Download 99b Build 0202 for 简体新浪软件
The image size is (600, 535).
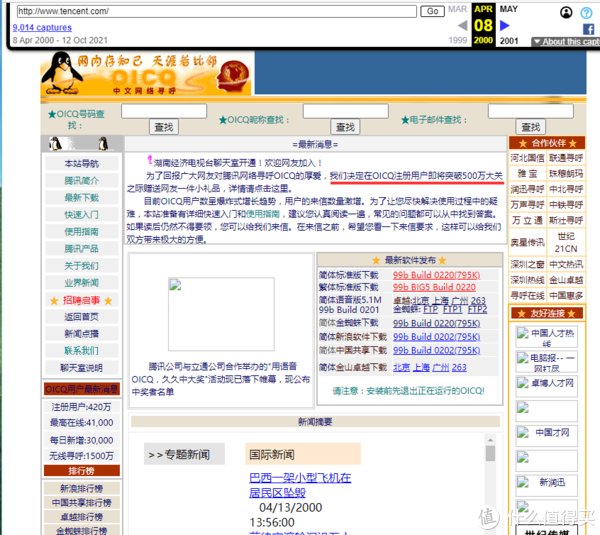(437, 337)
